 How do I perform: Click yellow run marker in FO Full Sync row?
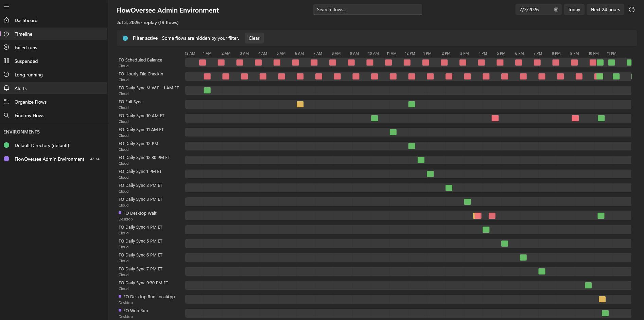pyautogui.click(x=300, y=104)
